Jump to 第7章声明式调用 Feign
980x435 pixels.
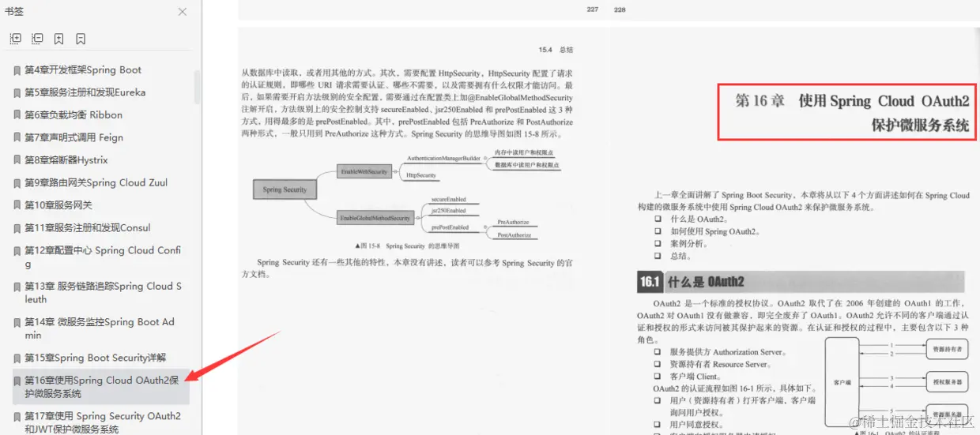[73, 137]
